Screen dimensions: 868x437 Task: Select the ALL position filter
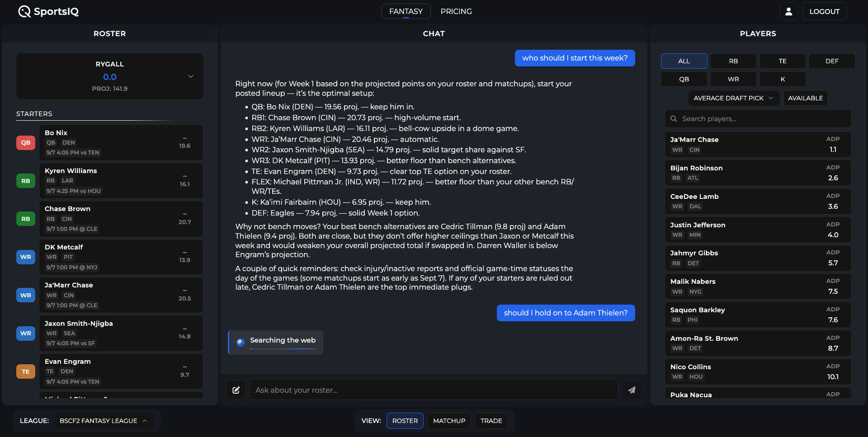pyautogui.click(x=684, y=61)
